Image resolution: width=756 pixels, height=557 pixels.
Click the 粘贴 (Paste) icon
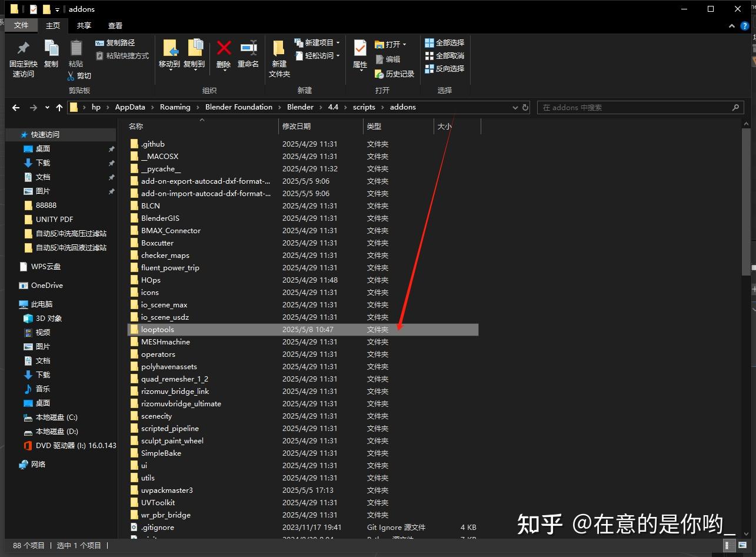pyautogui.click(x=76, y=53)
